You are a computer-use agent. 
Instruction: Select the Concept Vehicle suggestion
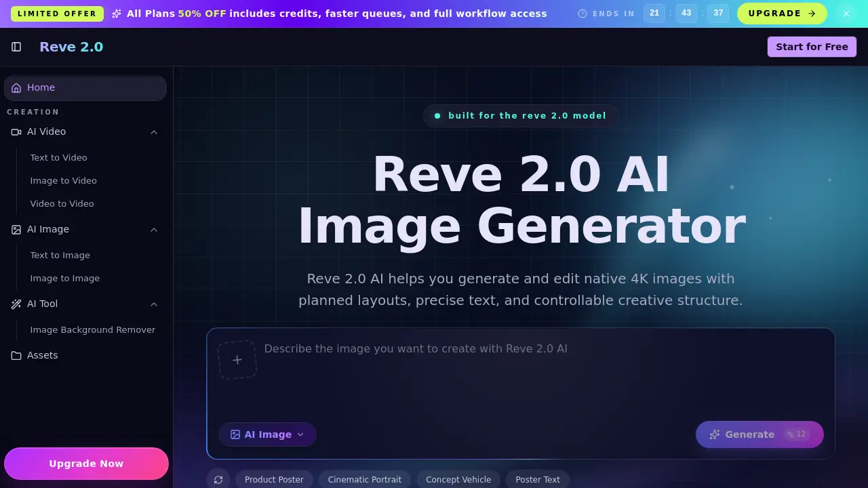tap(458, 480)
